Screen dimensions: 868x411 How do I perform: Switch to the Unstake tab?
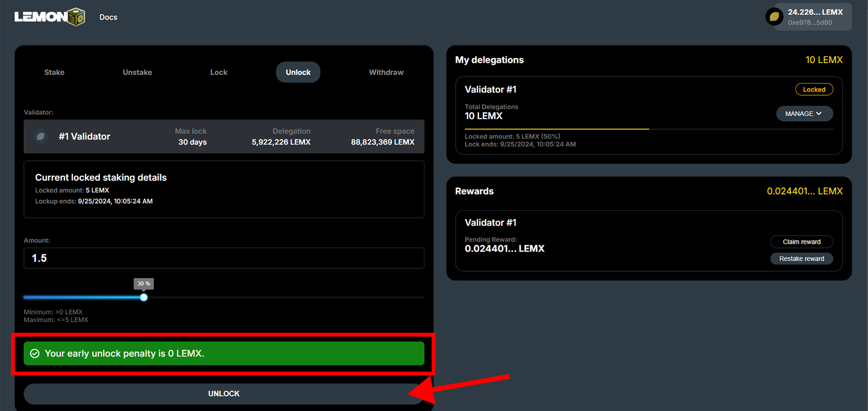pos(137,72)
